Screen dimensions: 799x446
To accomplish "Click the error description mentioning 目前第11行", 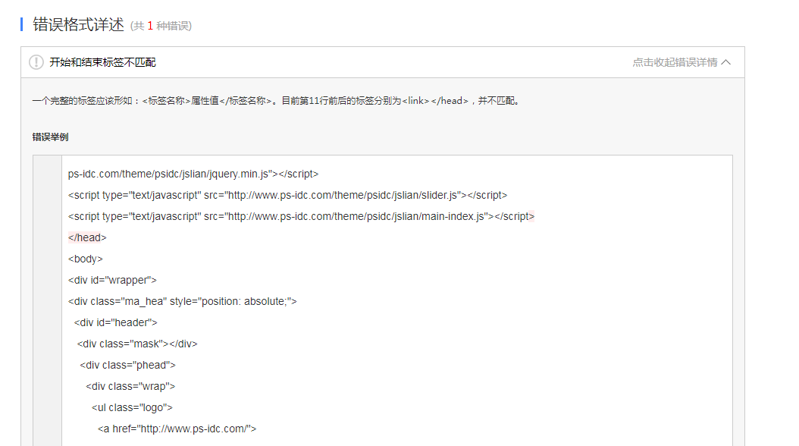I will (x=276, y=100).
